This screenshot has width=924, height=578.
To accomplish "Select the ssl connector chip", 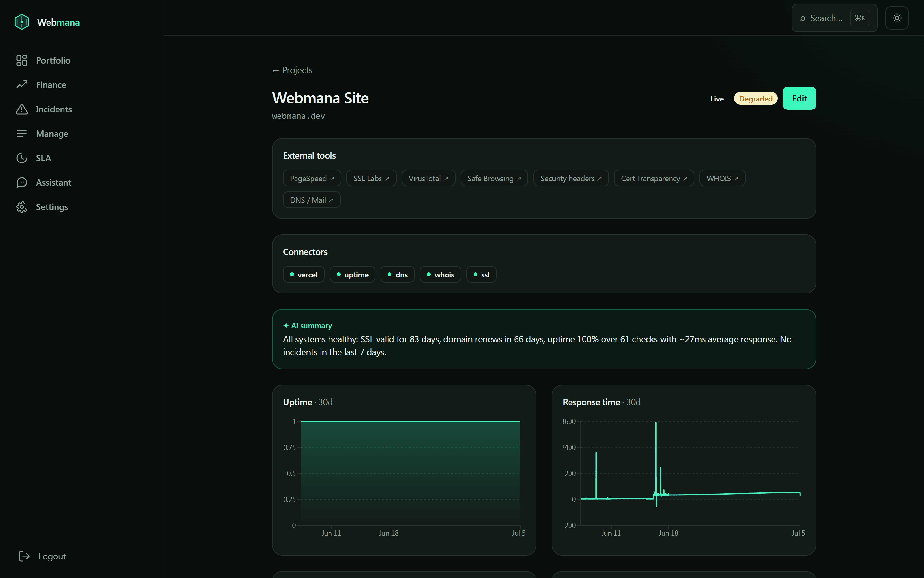I will 481,275.
